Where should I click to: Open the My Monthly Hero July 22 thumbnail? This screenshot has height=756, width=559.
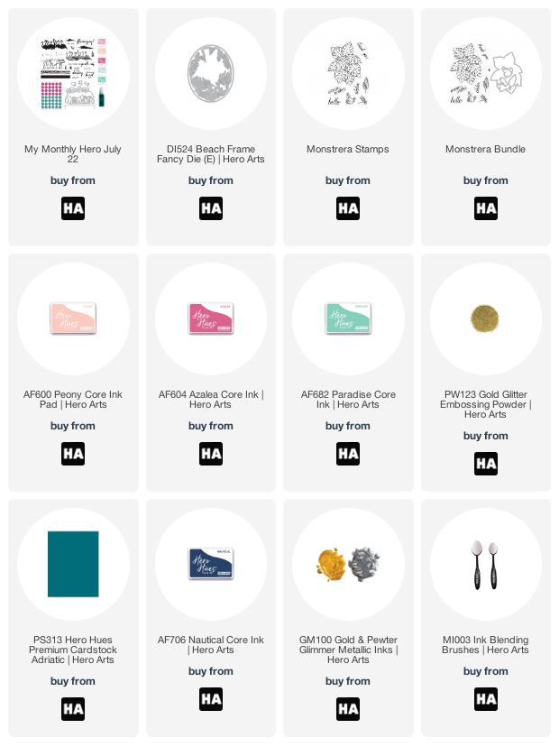pos(73,73)
